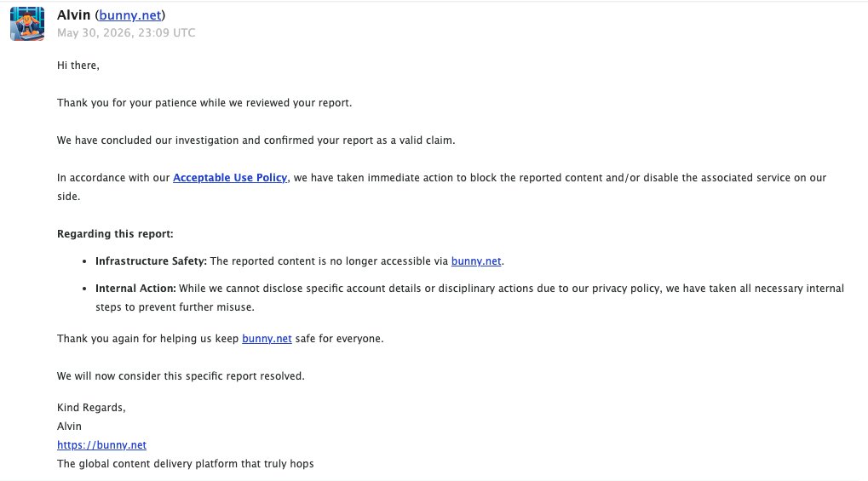868x481 pixels.
Task: Click 'Thank you for your patience' sentence
Action: 204,103
